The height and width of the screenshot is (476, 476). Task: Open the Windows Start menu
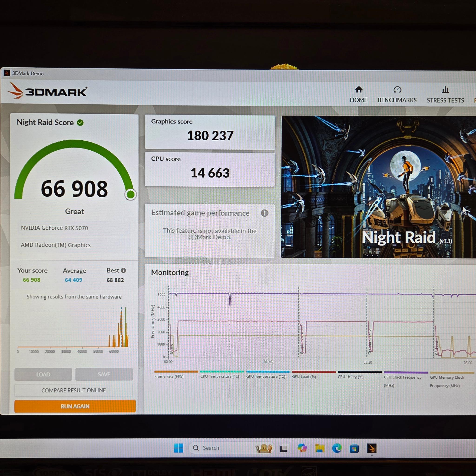178,448
